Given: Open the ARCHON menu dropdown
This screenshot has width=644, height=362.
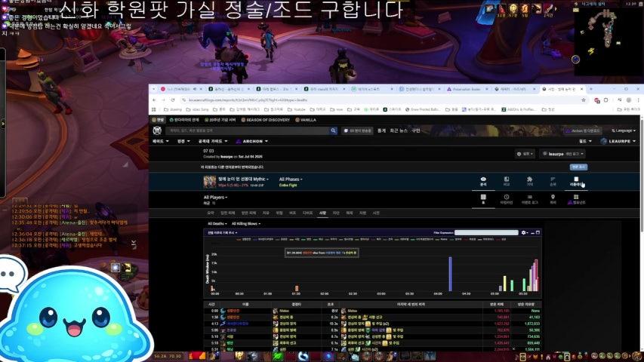Looking at the screenshot, I should coord(251,141).
